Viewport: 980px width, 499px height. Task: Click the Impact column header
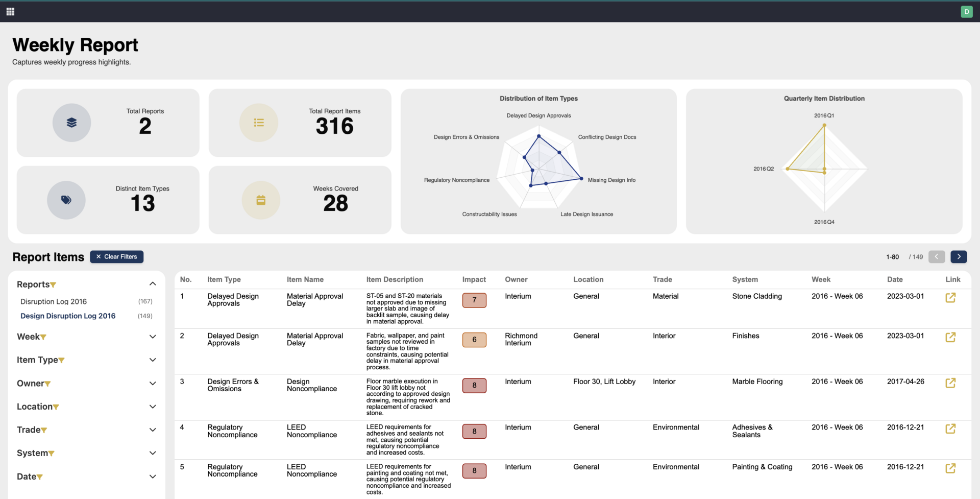tap(474, 279)
